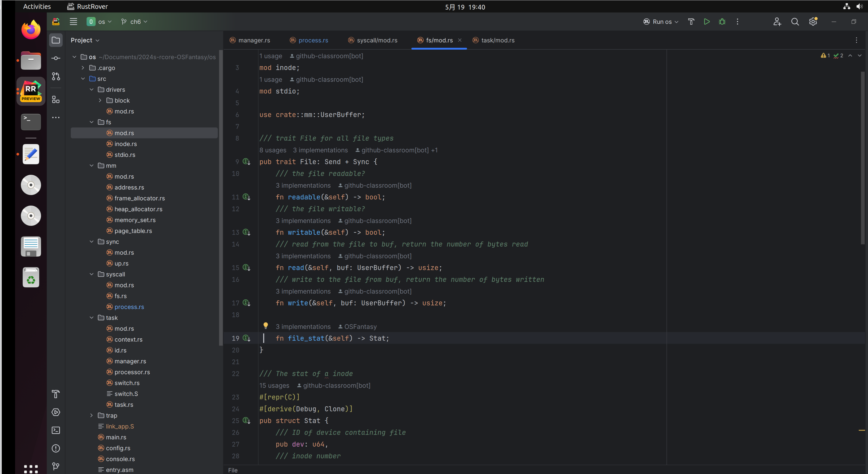Viewport: 868px width, 474px height.
Task: Open IDE settings gear
Action: click(813, 21)
